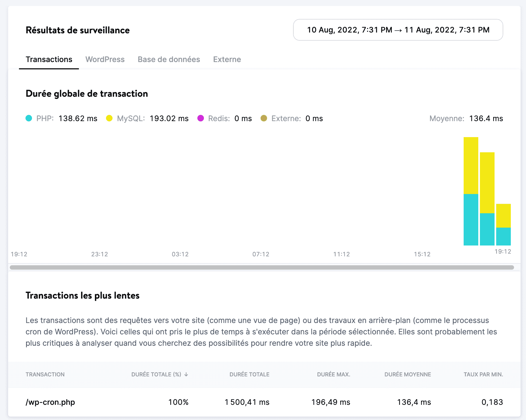Select the Transactions tab

(x=49, y=59)
